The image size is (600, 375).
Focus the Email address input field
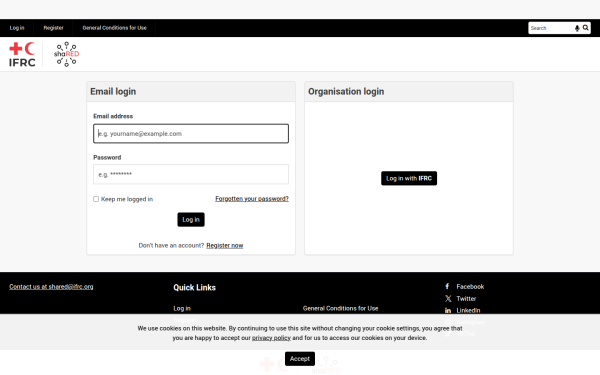click(191, 134)
